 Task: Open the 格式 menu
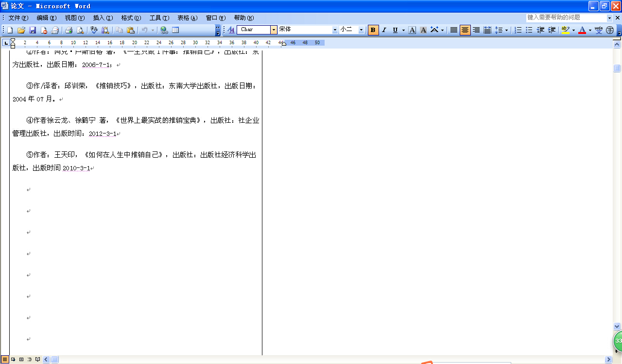[130, 18]
